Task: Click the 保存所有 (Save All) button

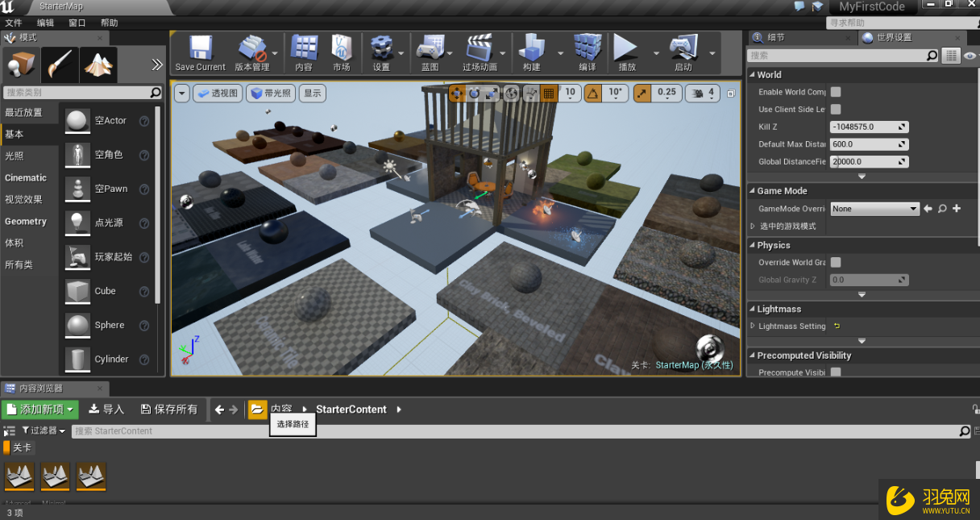Action: pyautogui.click(x=169, y=409)
